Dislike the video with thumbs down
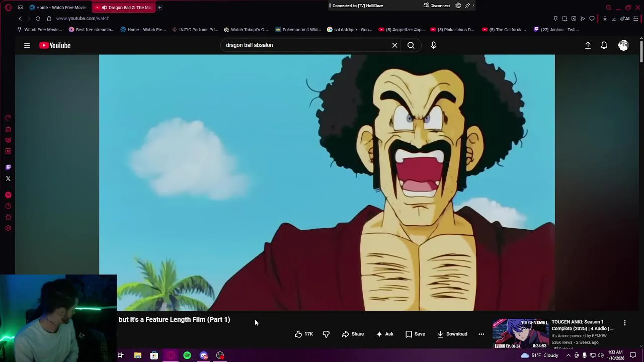This screenshot has width=644, height=362. [x=326, y=334]
